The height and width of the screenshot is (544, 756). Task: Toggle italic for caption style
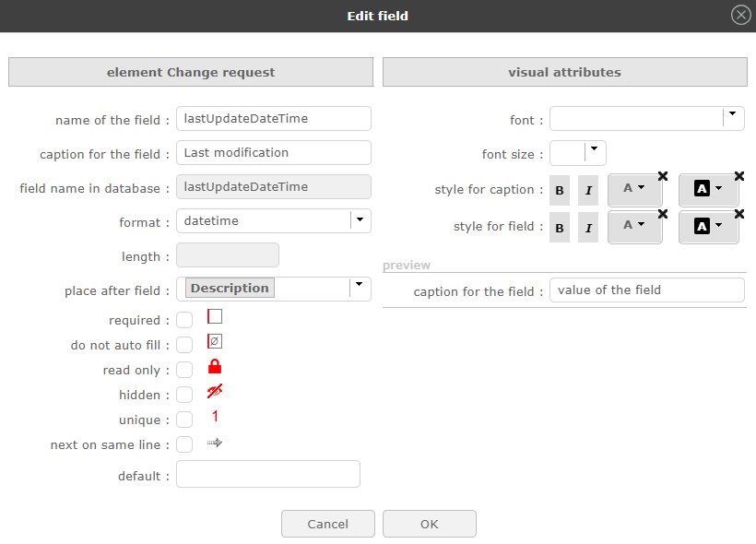point(588,191)
